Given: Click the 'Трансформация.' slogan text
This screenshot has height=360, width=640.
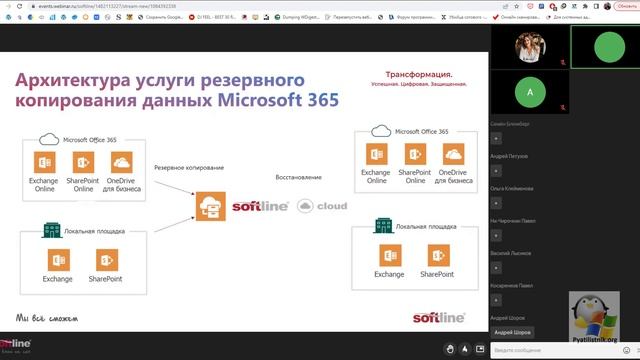Looking at the screenshot, I should [x=419, y=74].
